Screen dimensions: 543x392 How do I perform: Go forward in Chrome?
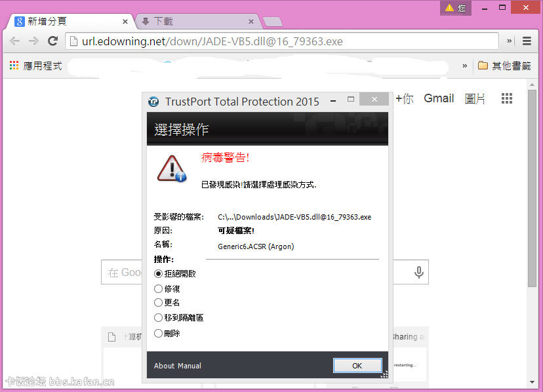click(x=33, y=41)
